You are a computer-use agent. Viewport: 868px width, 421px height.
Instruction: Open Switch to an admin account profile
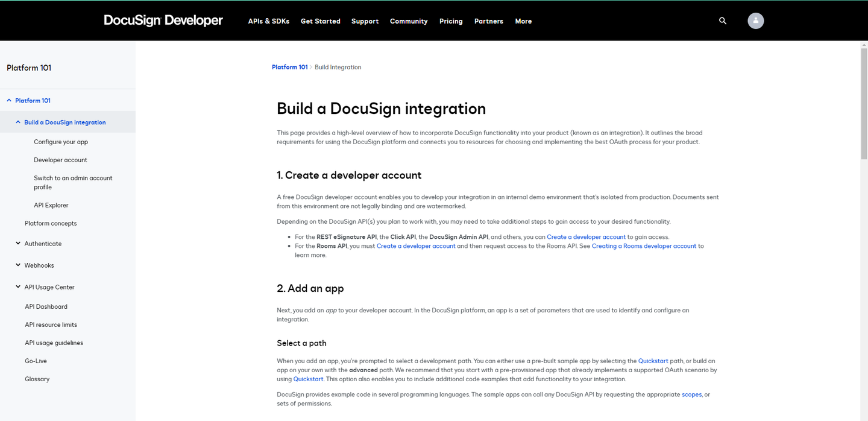point(73,182)
